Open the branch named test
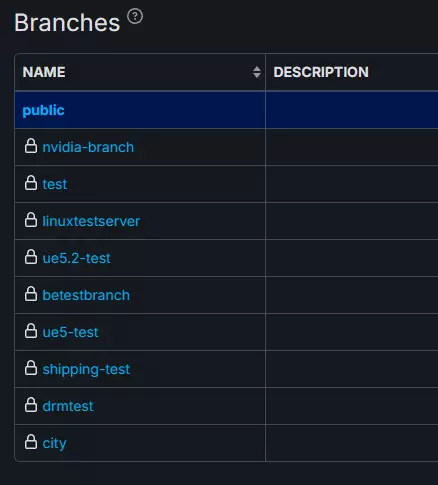This screenshot has height=485, width=438. 55,184
